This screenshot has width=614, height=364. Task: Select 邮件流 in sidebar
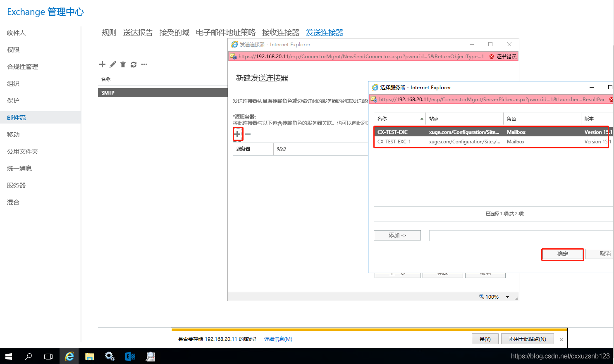41,117
